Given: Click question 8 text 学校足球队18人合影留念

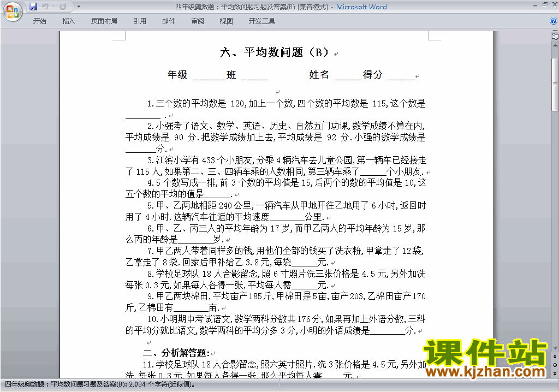Looking at the screenshot, I should 276,280.
